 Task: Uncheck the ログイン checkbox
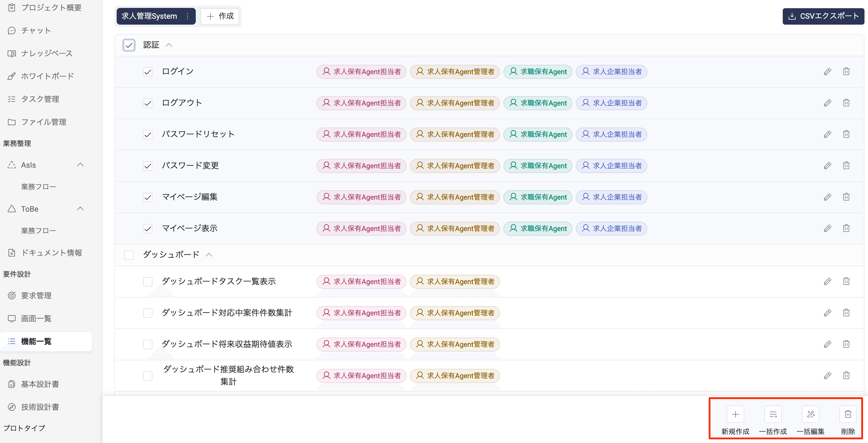148,72
